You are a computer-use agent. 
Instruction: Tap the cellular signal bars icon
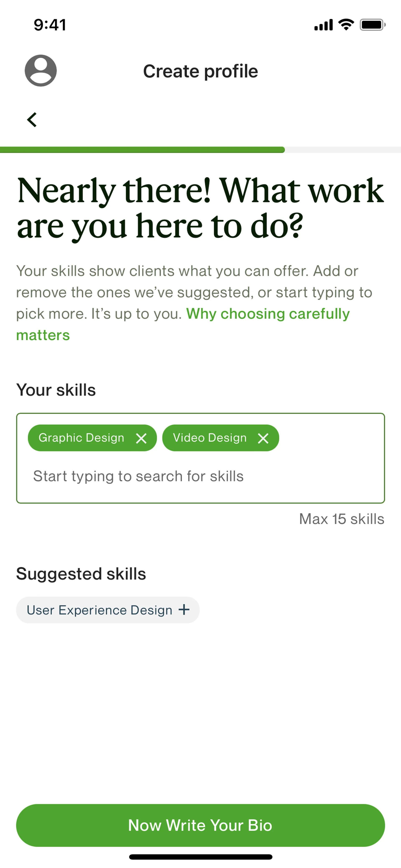pos(323,25)
